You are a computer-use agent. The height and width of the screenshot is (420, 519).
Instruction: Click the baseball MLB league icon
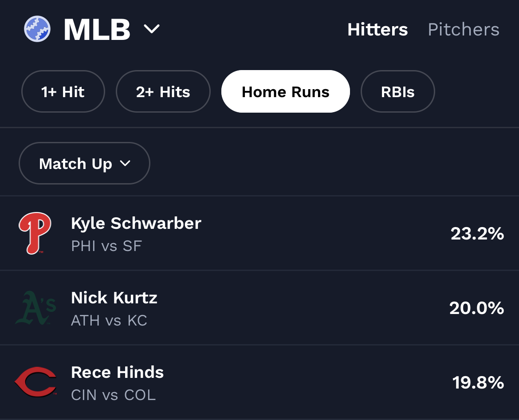tap(37, 29)
